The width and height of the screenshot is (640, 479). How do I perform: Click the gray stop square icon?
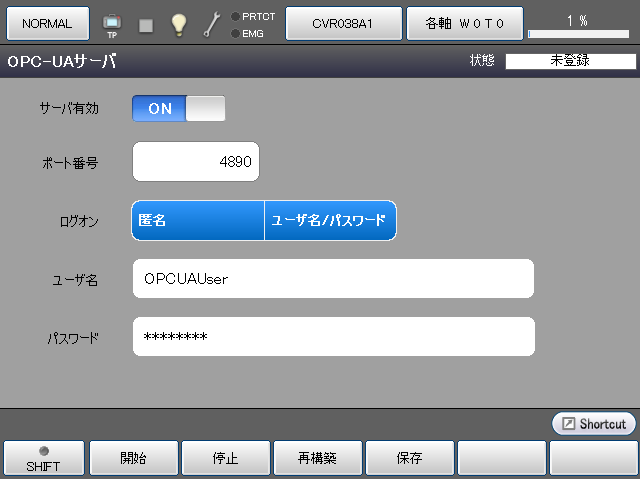click(x=146, y=25)
